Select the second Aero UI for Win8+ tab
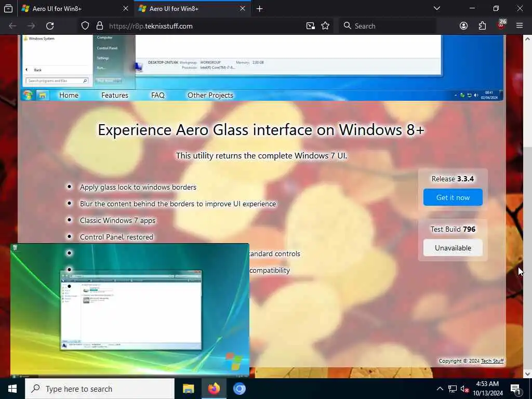532x399 pixels. (x=192, y=8)
